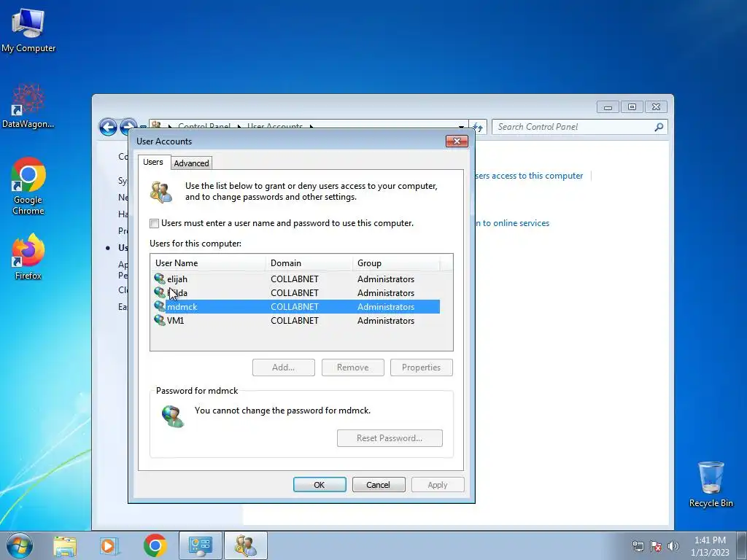Click Administrators group for VM1

[386, 321]
